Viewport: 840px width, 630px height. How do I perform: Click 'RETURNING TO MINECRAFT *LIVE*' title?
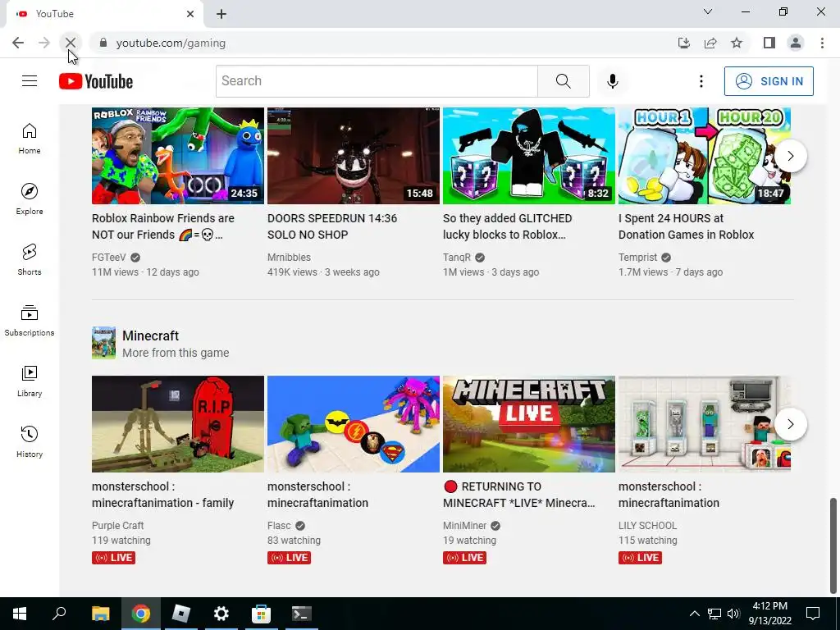pyautogui.click(x=519, y=495)
